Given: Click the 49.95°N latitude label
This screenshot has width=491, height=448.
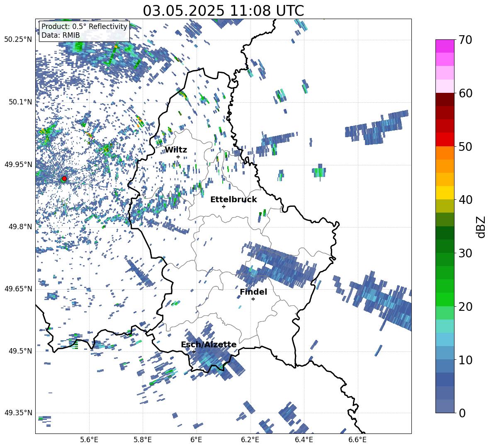Looking at the screenshot, I should (x=18, y=164).
